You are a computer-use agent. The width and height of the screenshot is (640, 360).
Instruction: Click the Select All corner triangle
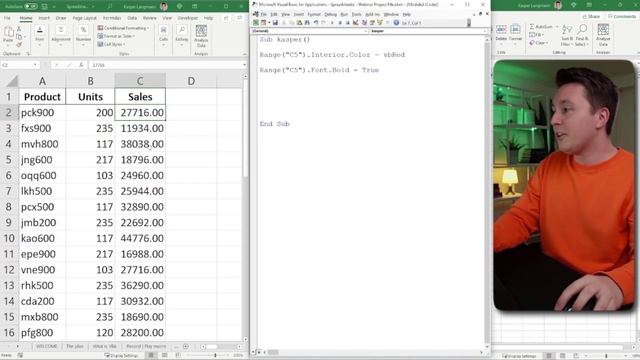[x=12, y=81]
